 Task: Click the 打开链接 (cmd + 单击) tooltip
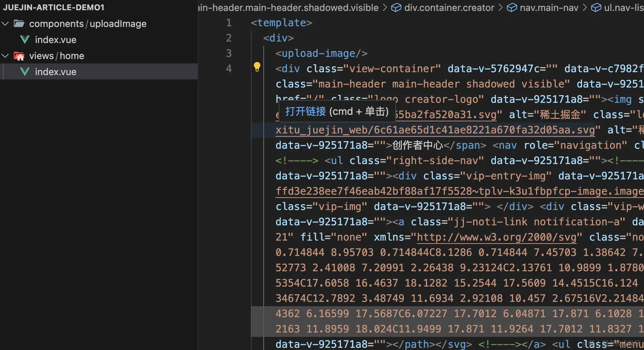[x=337, y=112]
